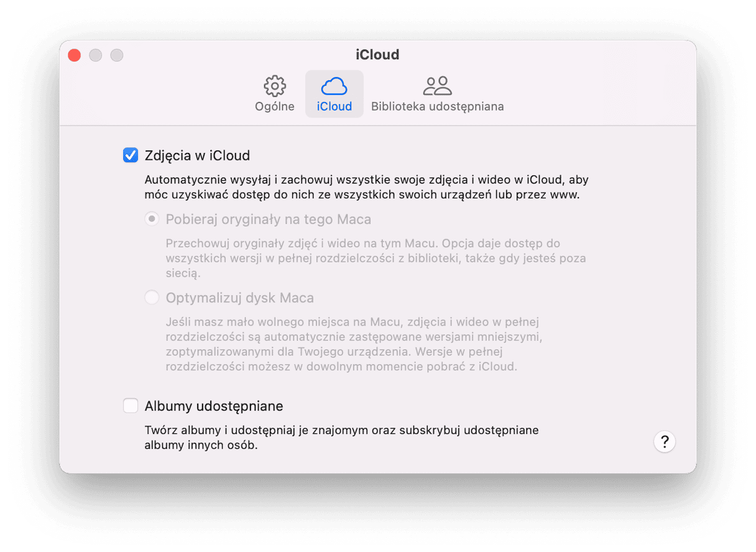Click the Albumy udostępniane label text
This screenshot has width=756, height=552.
click(214, 406)
